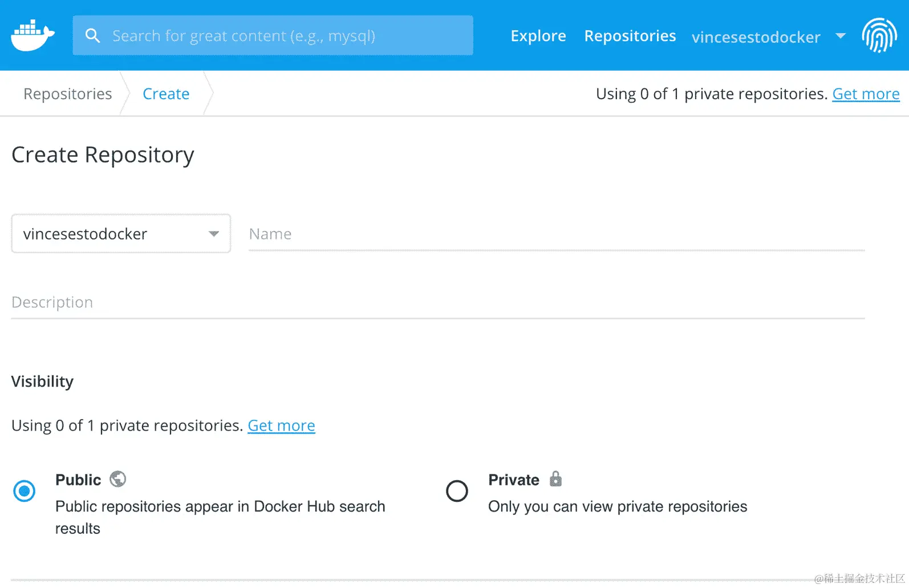Open the fingerprint account avatar
The image size is (909, 588).
(x=879, y=35)
